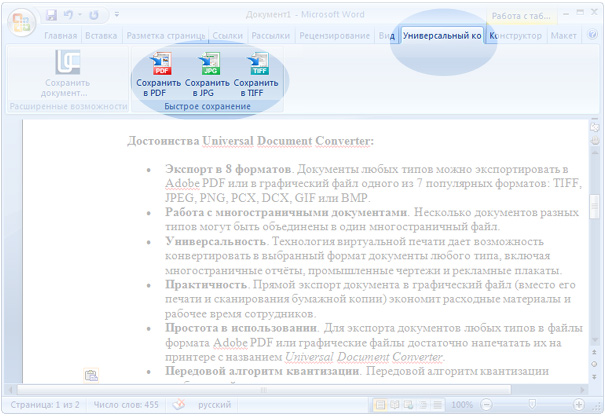Click the Расширенные возможности group label
This screenshot has width=605, height=416.
(68, 107)
